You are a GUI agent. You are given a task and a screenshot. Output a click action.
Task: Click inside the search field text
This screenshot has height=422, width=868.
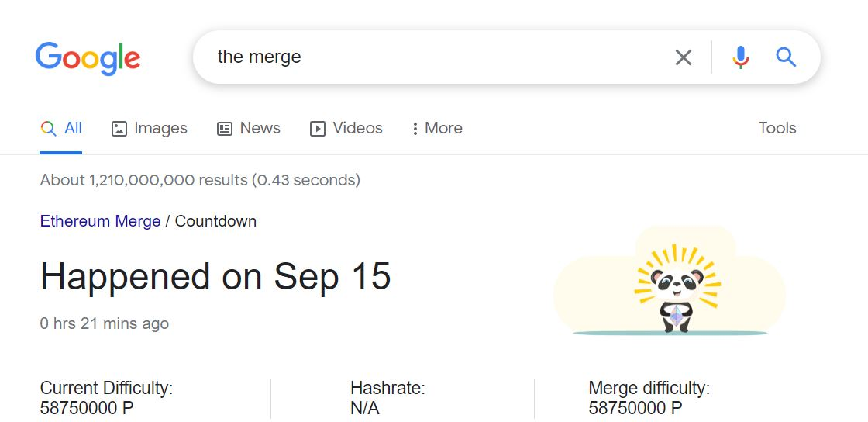[260, 57]
